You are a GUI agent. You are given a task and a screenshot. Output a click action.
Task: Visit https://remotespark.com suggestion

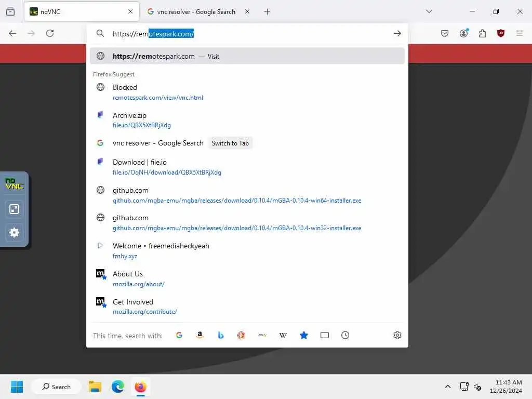247,56
